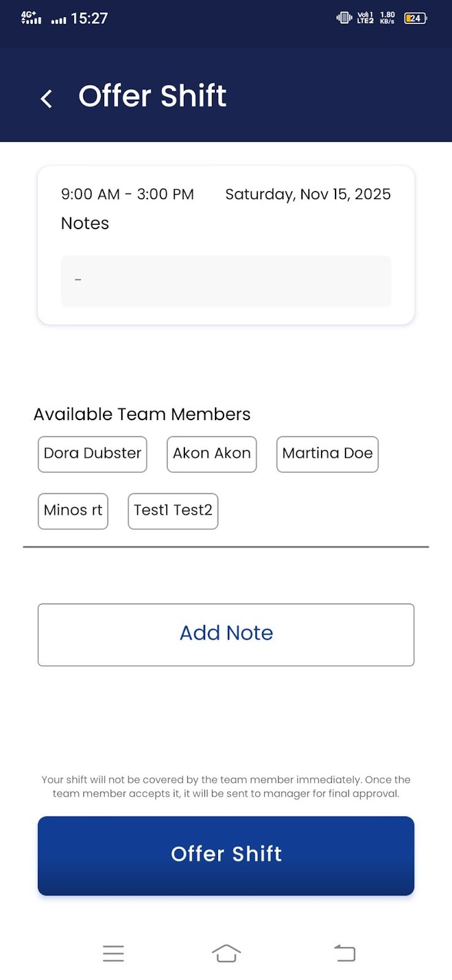Submit with the blue Offer Shift button
The width and height of the screenshot is (452, 980).
coord(226,855)
